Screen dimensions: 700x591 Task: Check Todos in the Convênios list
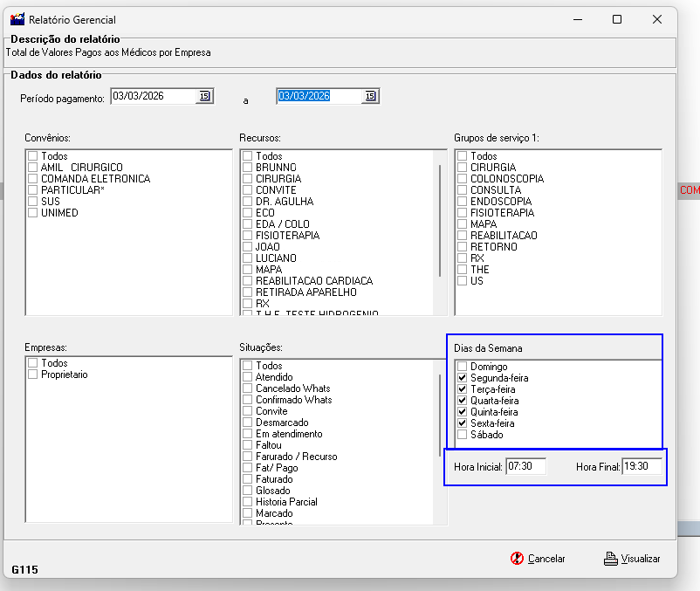coord(33,156)
